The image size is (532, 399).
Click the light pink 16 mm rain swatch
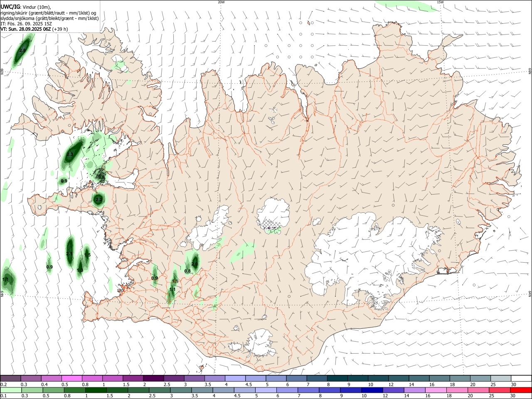tap(436, 390)
